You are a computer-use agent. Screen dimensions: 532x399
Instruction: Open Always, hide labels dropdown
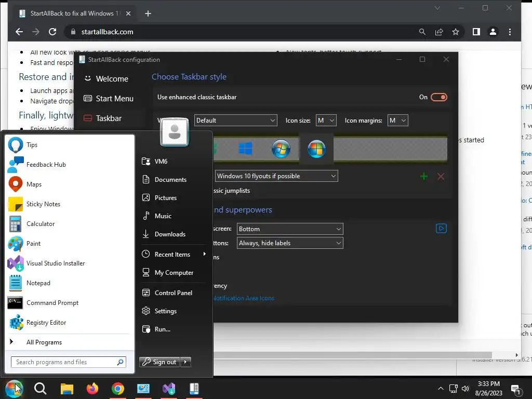click(x=290, y=243)
